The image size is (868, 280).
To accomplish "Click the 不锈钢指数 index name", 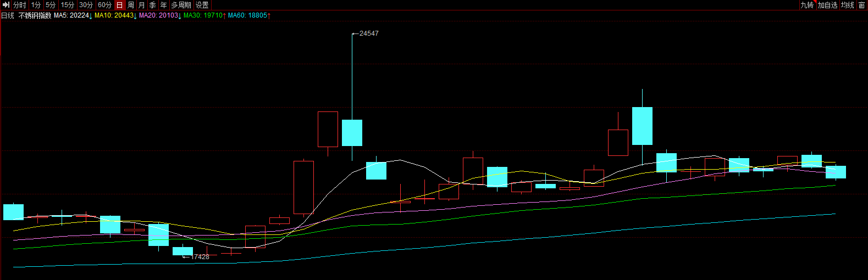I will point(35,15).
